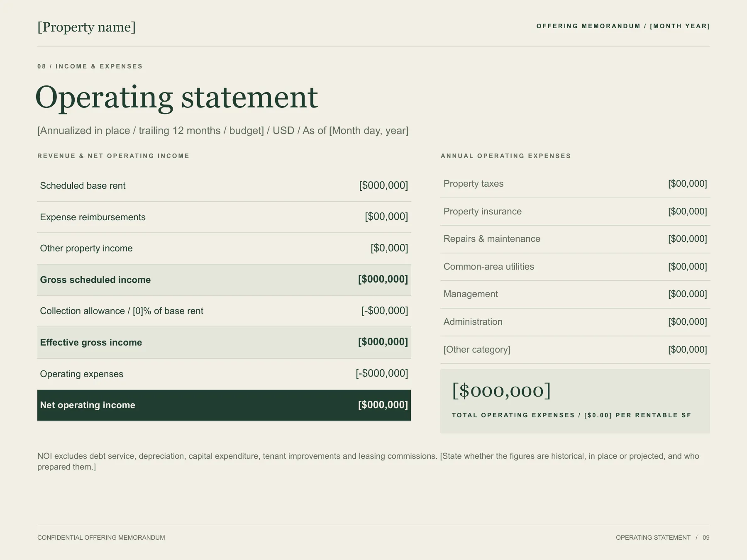Click the Effective gross income amount
747x560 pixels.
[383, 342]
